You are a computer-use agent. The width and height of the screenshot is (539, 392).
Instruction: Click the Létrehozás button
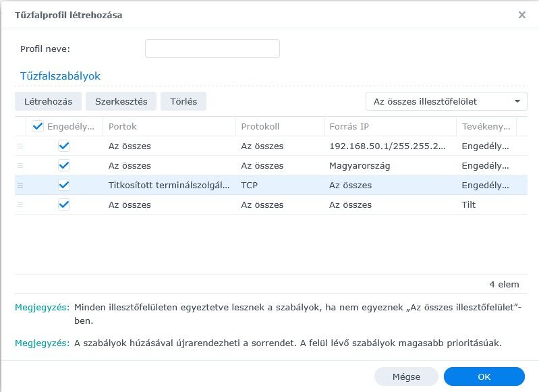click(48, 101)
